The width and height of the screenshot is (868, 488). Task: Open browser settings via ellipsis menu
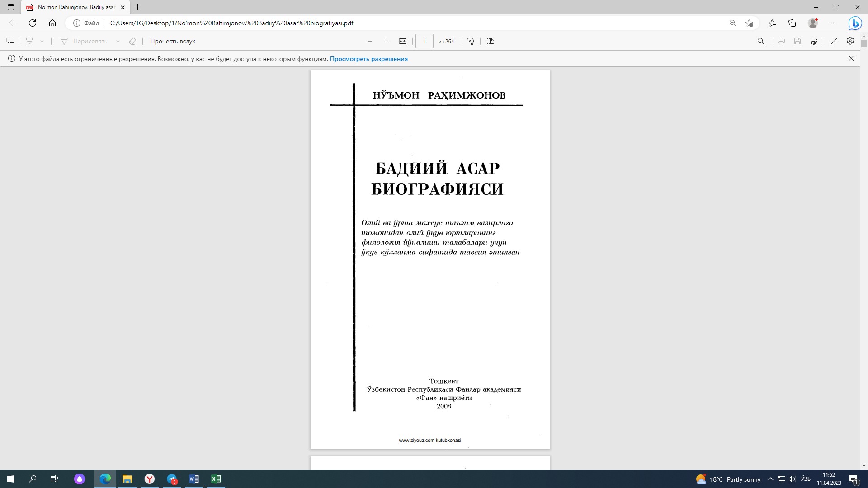[834, 23]
